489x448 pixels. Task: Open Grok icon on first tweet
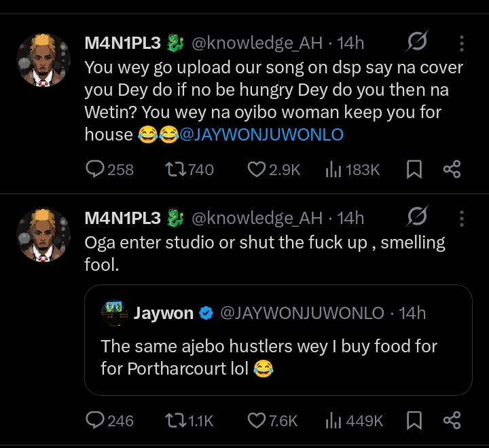pyautogui.click(x=416, y=43)
